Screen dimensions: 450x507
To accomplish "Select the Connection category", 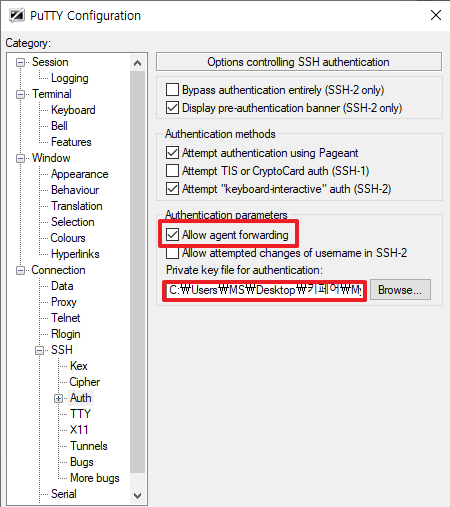I will point(58,270).
